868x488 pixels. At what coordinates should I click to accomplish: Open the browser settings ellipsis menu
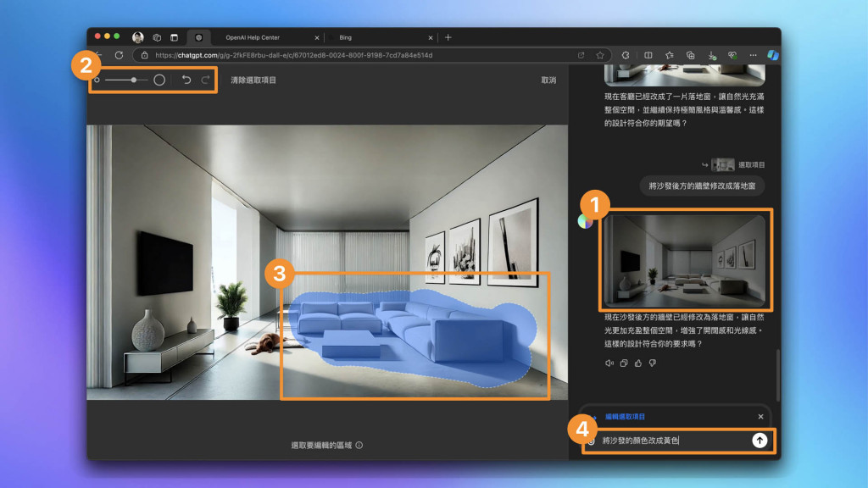coord(753,55)
